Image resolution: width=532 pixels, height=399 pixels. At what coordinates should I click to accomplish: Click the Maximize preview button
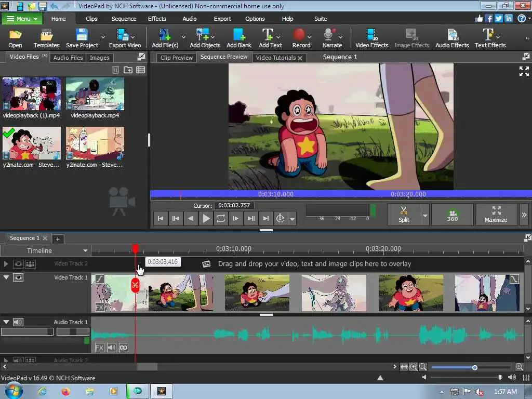[x=496, y=215]
